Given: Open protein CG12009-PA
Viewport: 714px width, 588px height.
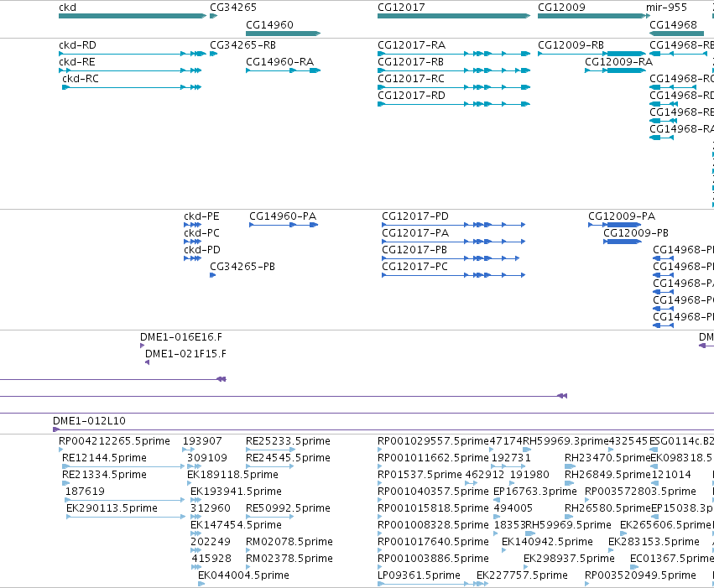Looking at the screenshot, I should pos(622,216).
